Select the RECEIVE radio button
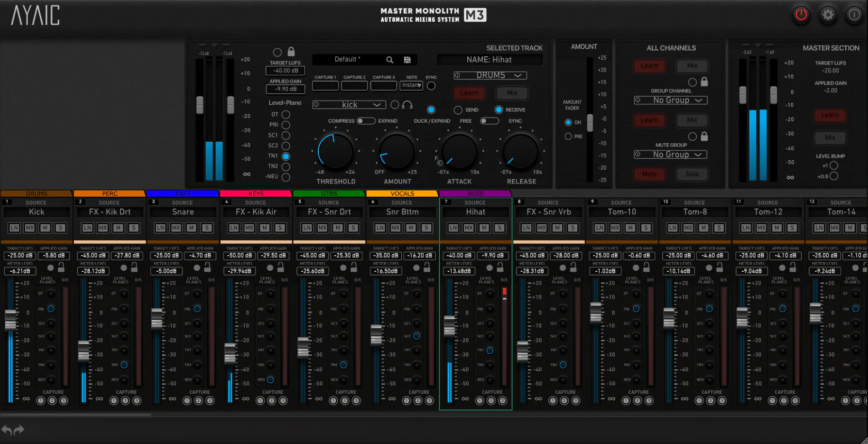This screenshot has height=444, width=868. [499, 110]
